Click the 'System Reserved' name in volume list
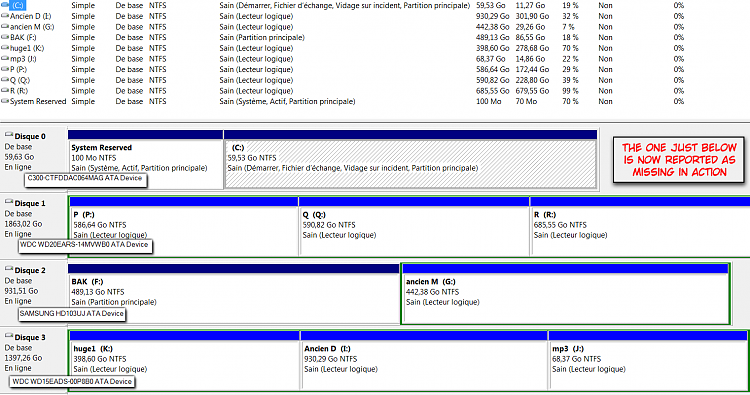Viewport: 750px width, 395px height. (x=38, y=101)
